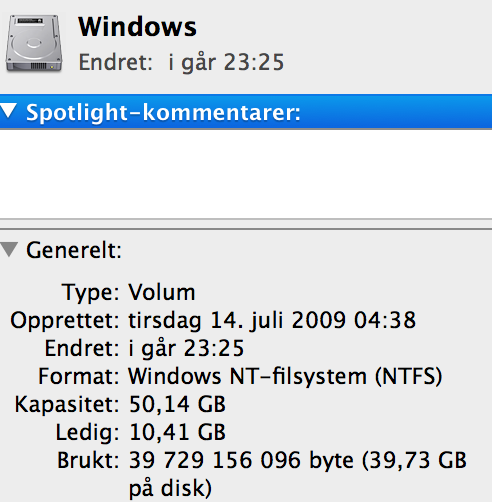Click the Windows volume name title
Screen dimensions: 492x502
(x=137, y=27)
